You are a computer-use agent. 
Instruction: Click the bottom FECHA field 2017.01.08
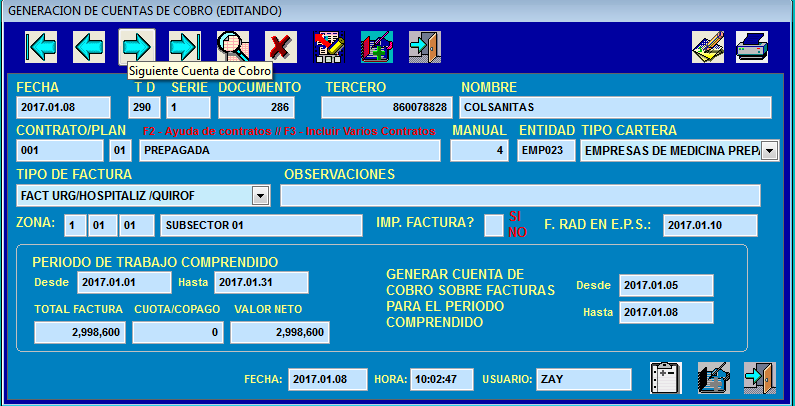[328, 379]
